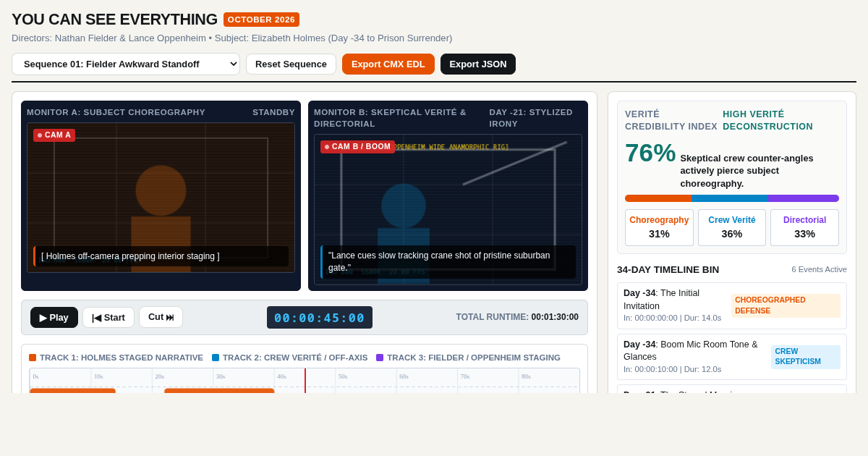Click the 70s tick on timeline ruler
This screenshot has width=868, height=456.
[x=465, y=376]
